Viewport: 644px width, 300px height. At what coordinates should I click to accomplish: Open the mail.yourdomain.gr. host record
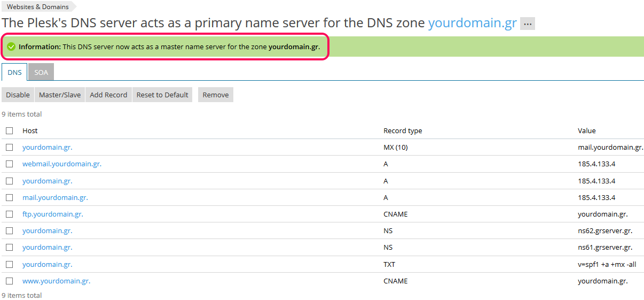tap(55, 197)
